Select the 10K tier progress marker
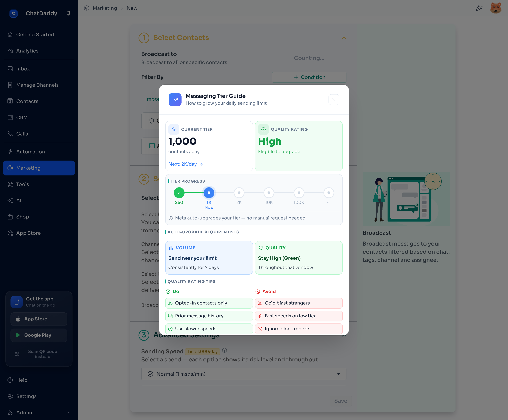 (x=269, y=193)
